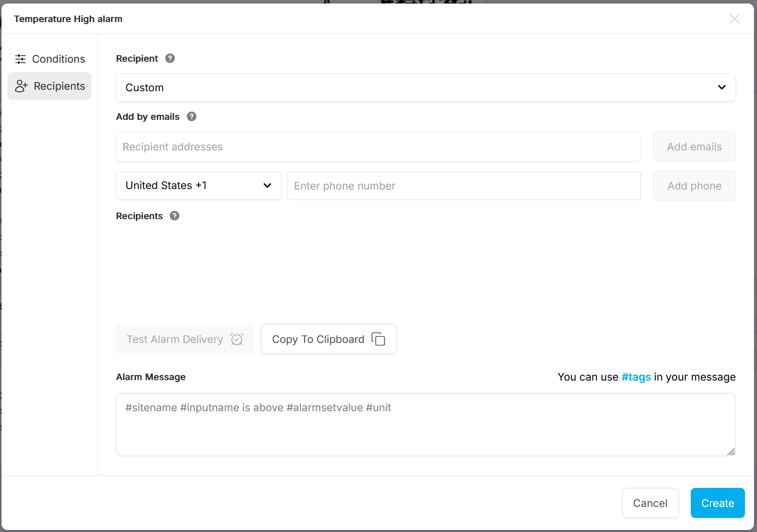Click the Enter phone number field
This screenshot has width=757, height=532.
(464, 186)
